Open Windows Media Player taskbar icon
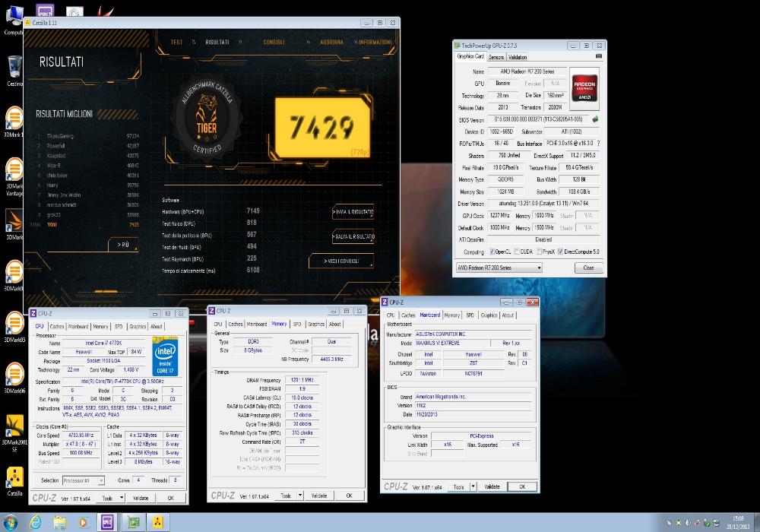Image resolution: width=760 pixels, height=532 pixels. [83, 522]
